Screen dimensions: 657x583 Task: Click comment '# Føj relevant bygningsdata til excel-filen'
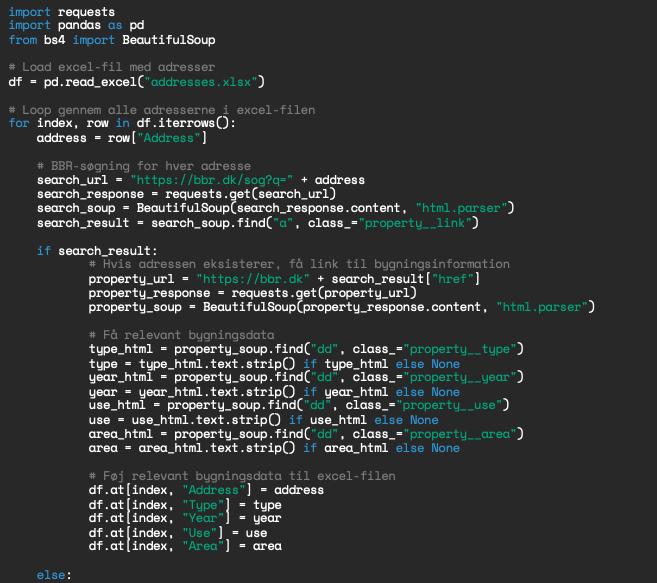click(x=242, y=477)
